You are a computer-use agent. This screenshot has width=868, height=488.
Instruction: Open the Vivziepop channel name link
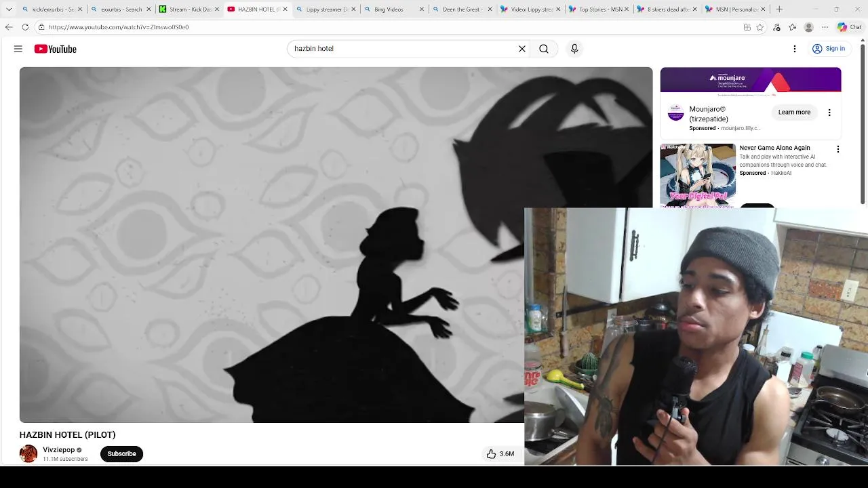pyautogui.click(x=59, y=449)
